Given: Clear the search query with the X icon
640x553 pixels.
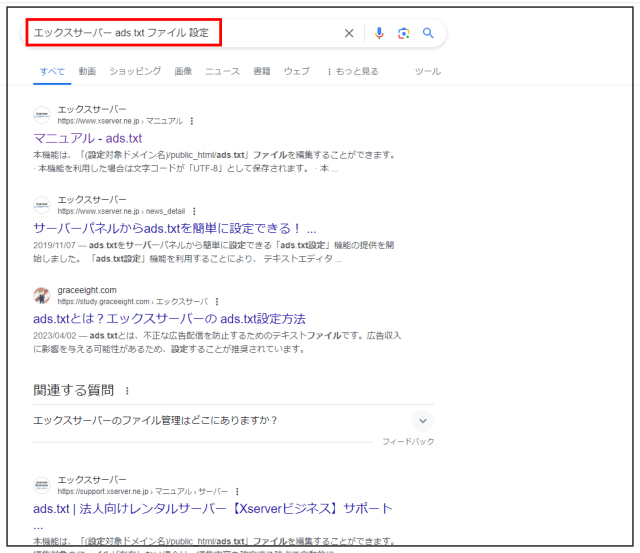Looking at the screenshot, I should point(349,33).
